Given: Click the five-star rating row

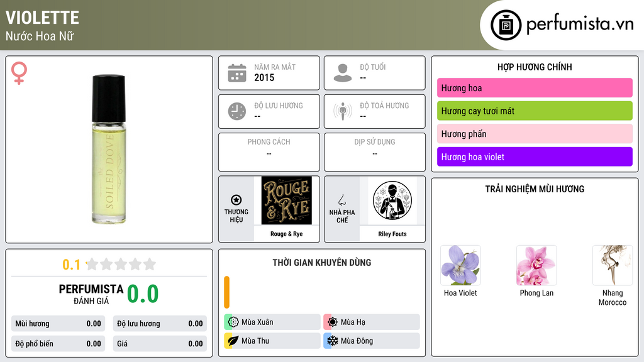Looking at the screenshot, I should click(121, 264).
